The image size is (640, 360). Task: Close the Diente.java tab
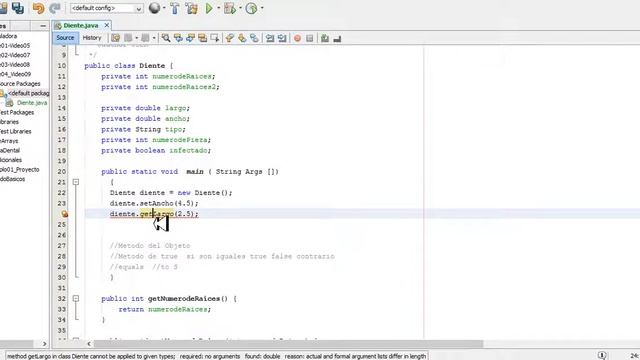[x=107, y=25]
